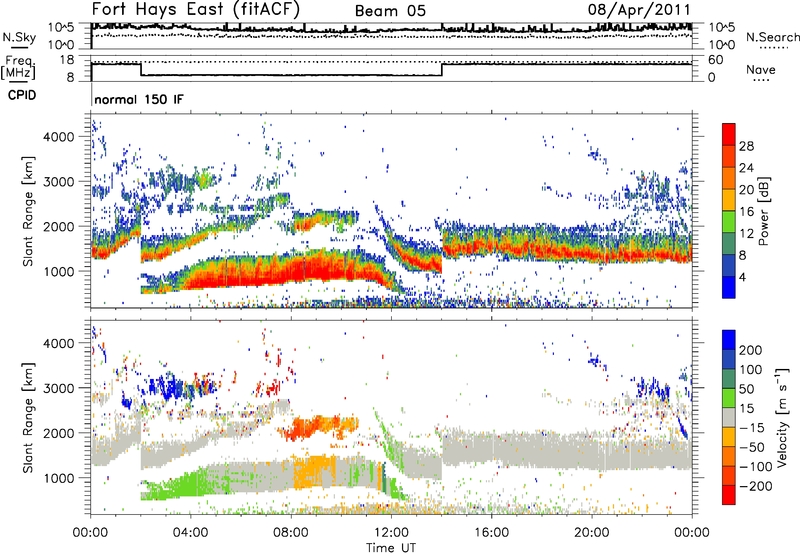This screenshot has height=554, width=800.
Task: Click the orange negative-velocity patch near 2000 km
Action: click(319, 427)
